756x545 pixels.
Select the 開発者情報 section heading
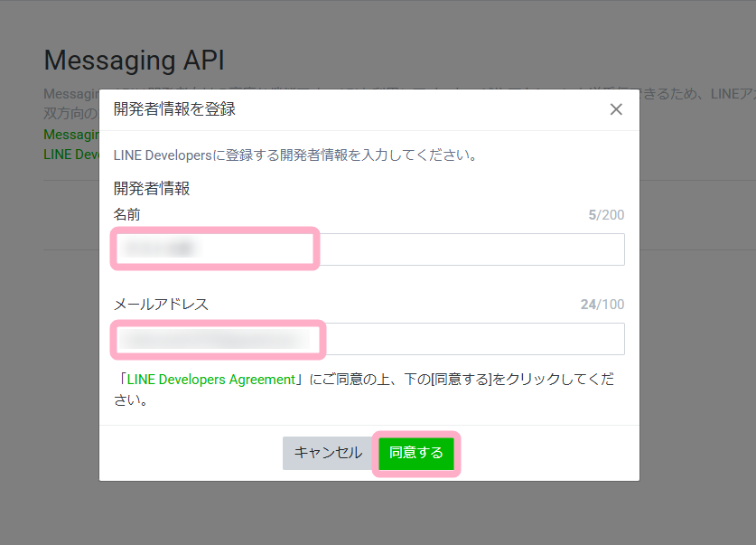(x=152, y=188)
